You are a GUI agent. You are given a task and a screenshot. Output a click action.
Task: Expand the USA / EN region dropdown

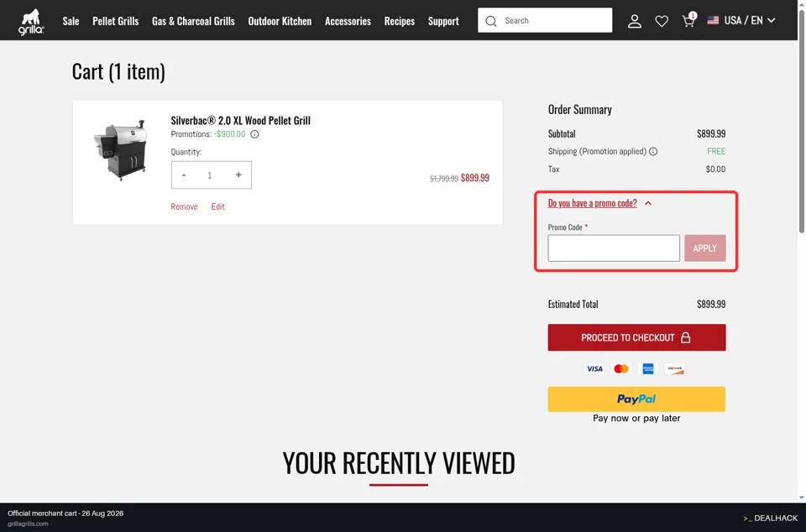(x=741, y=20)
